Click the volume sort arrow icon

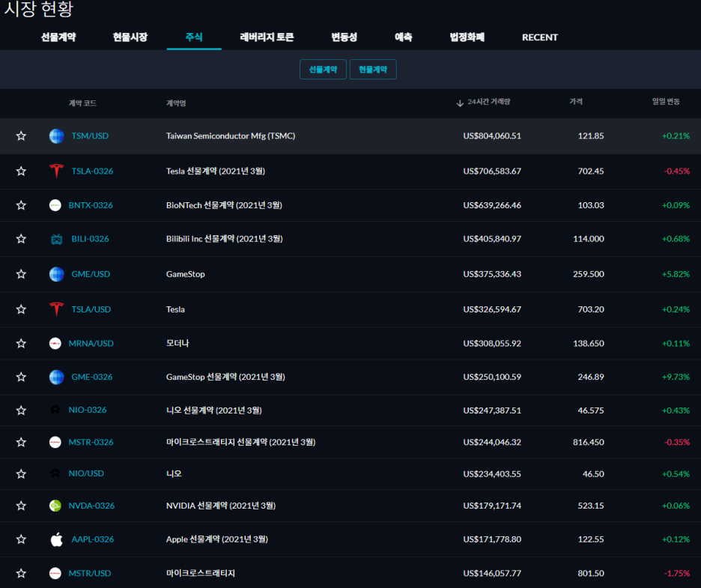tap(460, 103)
